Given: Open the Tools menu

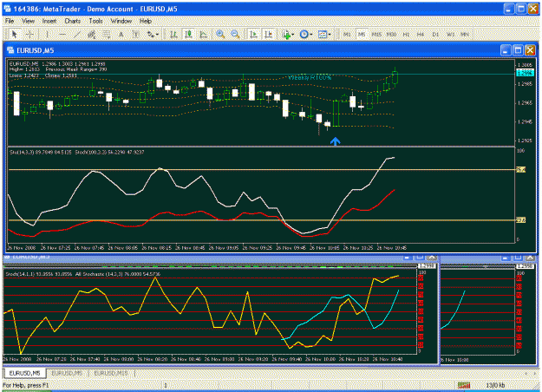Looking at the screenshot, I should [x=95, y=21].
